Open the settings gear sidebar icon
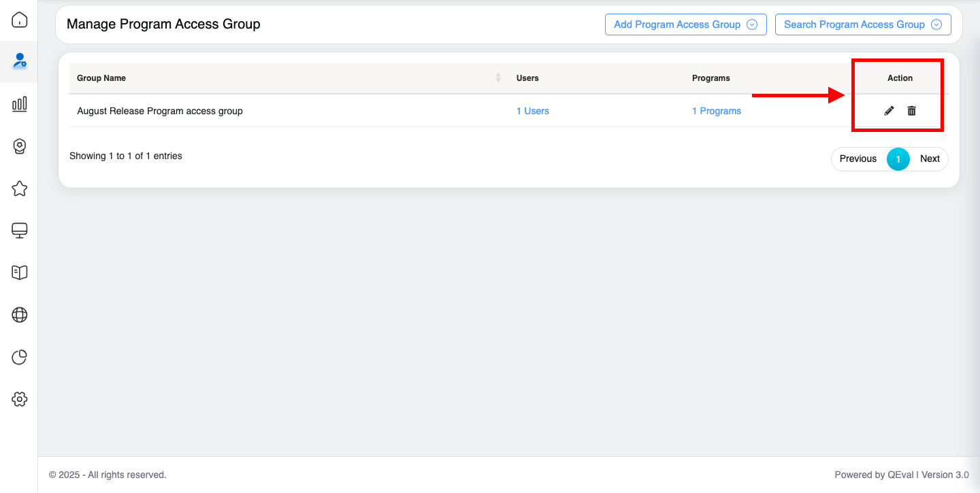This screenshot has width=980, height=493. click(x=20, y=399)
